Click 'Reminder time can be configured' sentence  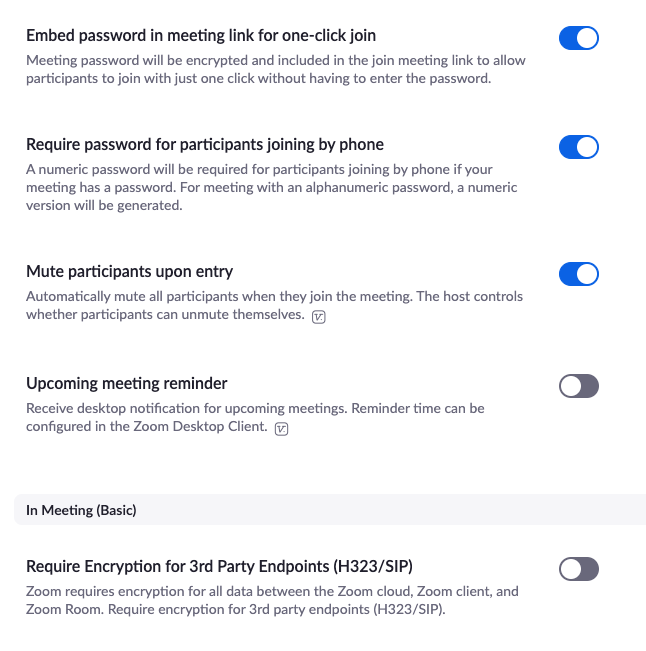(255, 418)
